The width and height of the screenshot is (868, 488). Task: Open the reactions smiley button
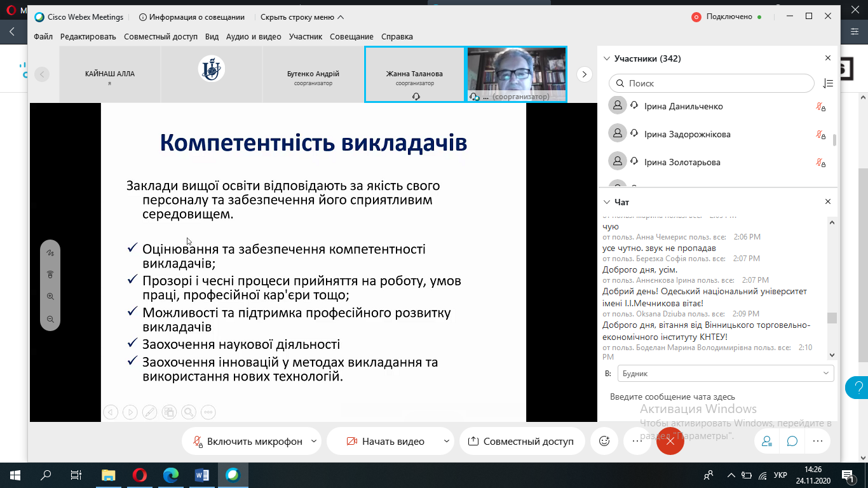pos(604,441)
